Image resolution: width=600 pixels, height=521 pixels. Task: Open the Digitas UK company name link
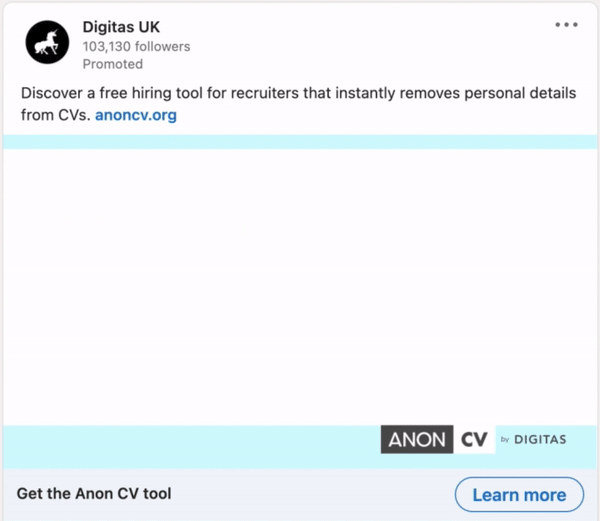click(121, 27)
